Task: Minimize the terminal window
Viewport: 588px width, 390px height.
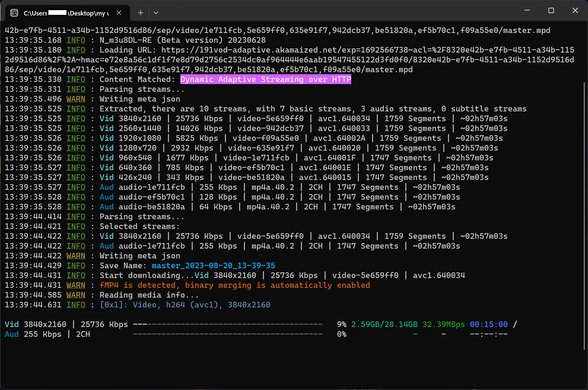Action: click(527, 10)
